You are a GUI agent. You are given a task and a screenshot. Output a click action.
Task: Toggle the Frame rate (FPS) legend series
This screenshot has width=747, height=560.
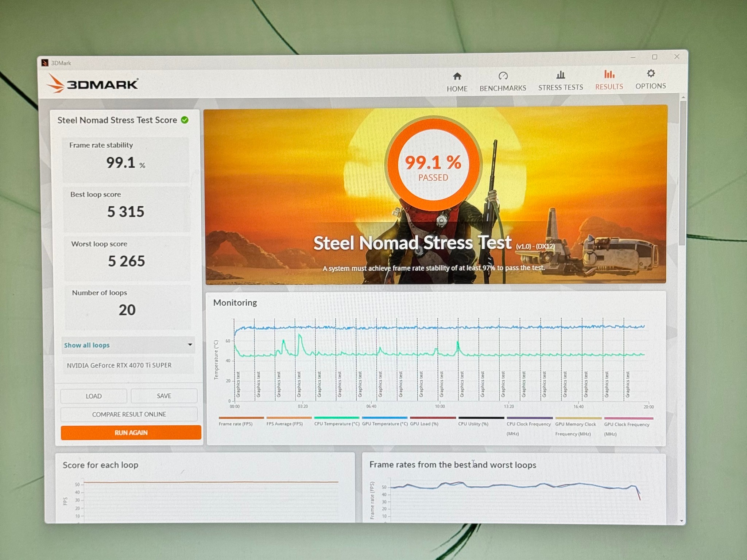[236, 424]
